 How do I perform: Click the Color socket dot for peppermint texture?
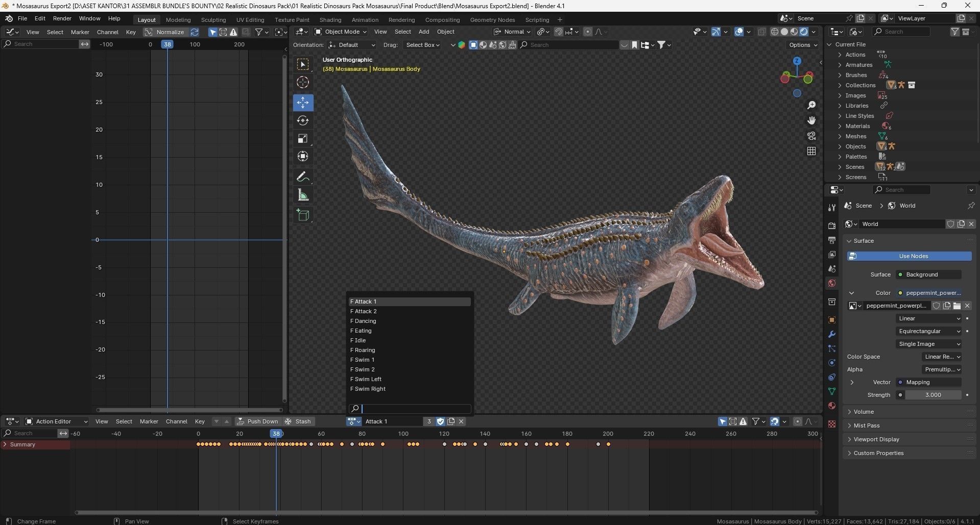tap(900, 293)
